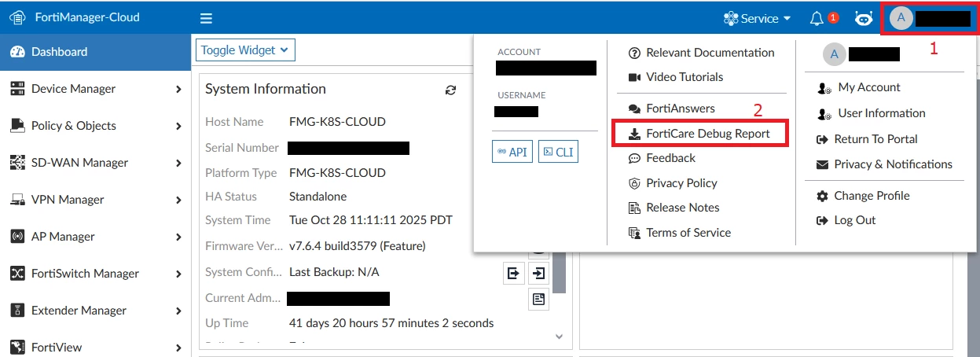Open VPN Manager in sidebar
The height and width of the screenshot is (357, 980).
pyautogui.click(x=95, y=200)
